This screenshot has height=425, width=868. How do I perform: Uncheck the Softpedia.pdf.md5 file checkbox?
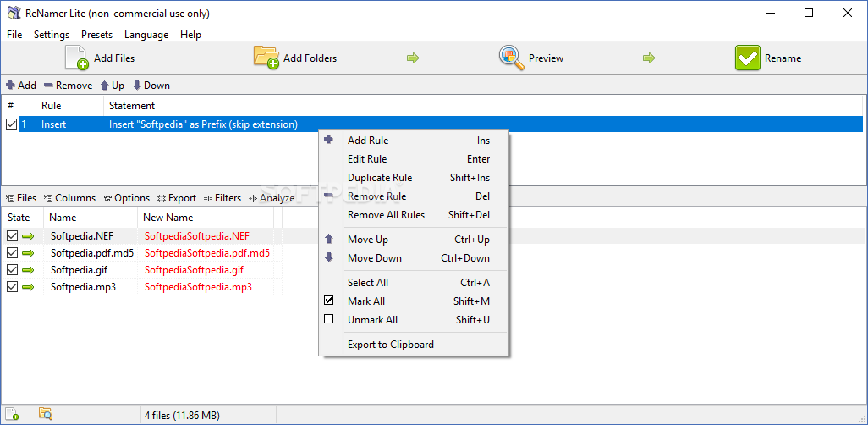tap(12, 253)
